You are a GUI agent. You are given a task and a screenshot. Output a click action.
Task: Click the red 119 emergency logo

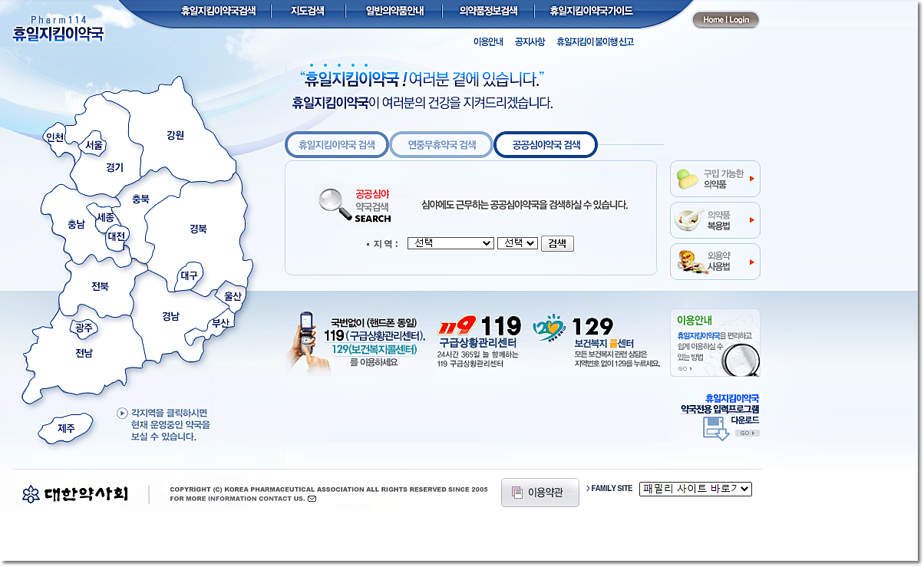455,326
